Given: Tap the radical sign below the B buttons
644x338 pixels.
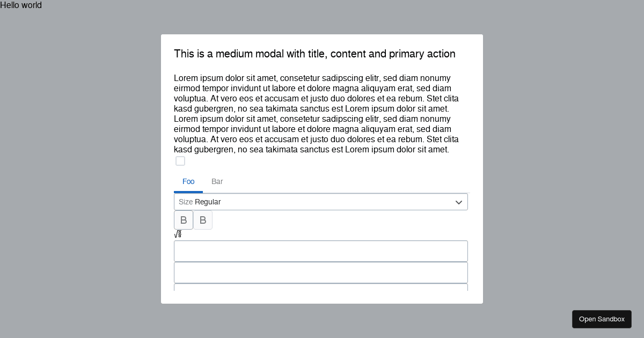Looking at the screenshot, I should [178, 234].
